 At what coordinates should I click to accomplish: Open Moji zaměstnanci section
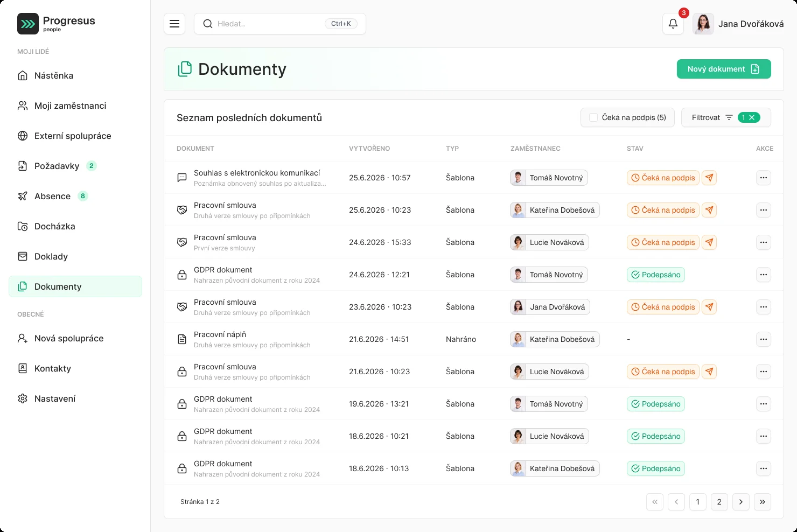pos(75,106)
